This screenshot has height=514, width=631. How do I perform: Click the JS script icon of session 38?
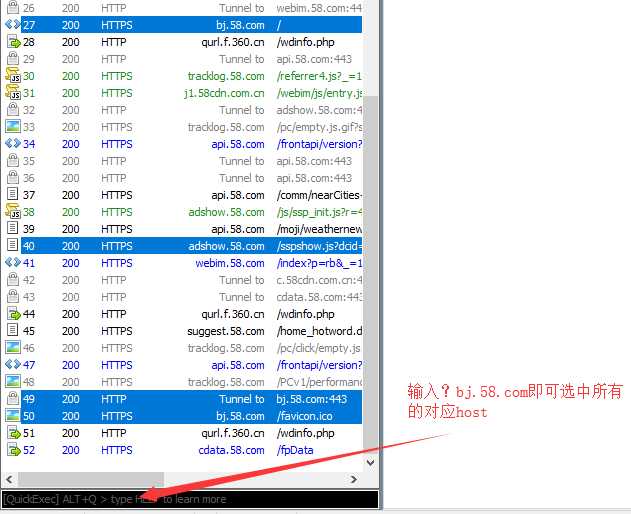(13, 211)
